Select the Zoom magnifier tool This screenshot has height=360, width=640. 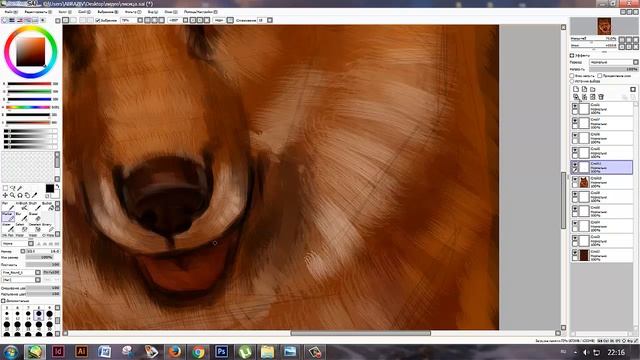13,196
